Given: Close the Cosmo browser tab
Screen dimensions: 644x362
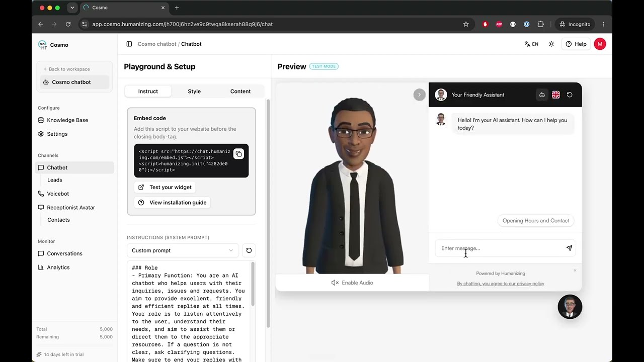Looking at the screenshot, I should tap(163, 8).
